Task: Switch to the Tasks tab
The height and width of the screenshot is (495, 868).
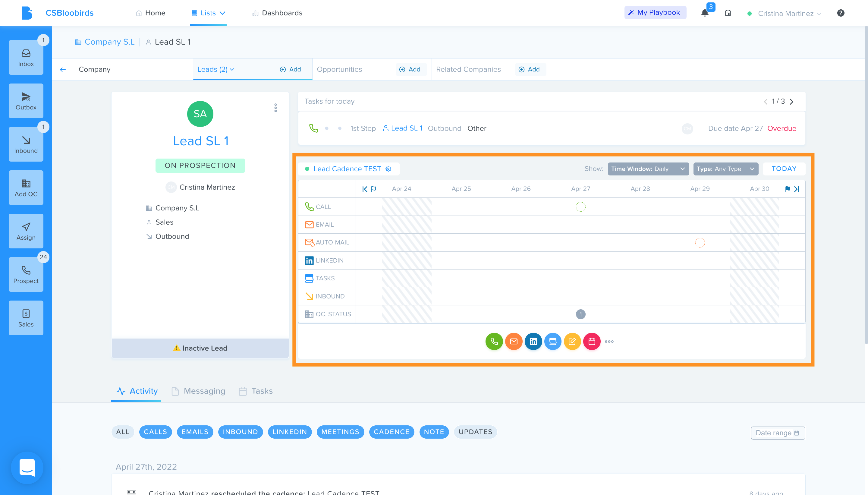Action: click(256, 391)
